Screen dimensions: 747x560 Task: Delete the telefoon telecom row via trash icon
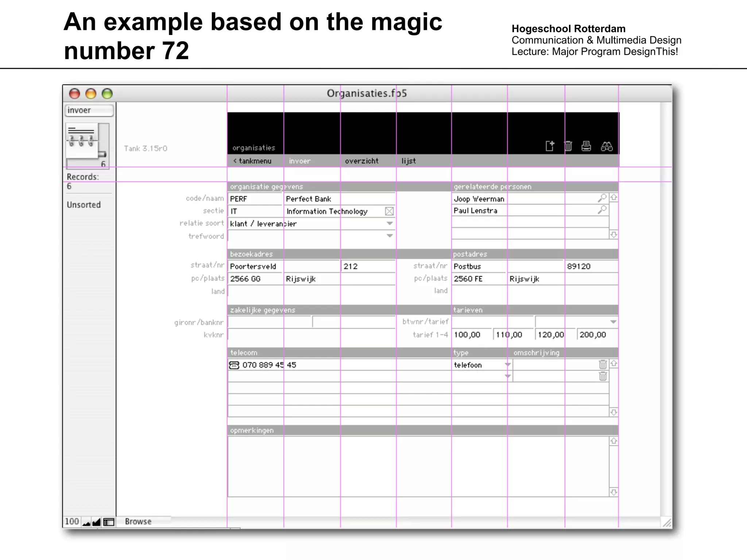click(x=603, y=364)
